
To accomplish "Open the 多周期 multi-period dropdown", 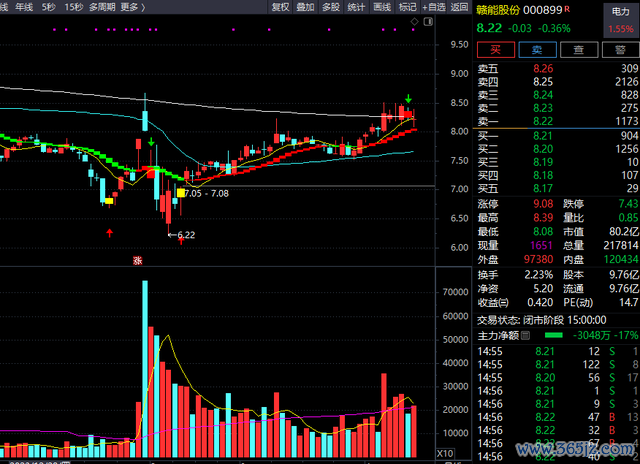I will click(102, 7).
